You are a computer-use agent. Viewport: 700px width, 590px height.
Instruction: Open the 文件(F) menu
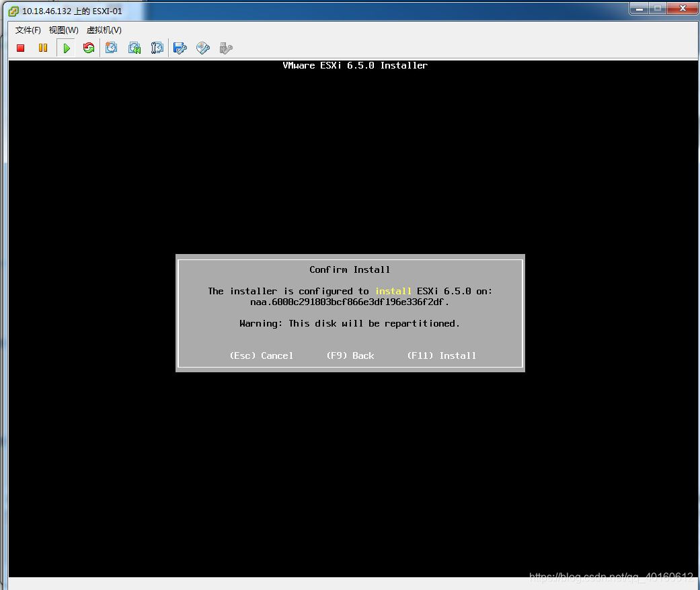pyautogui.click(x=28, y=30)
